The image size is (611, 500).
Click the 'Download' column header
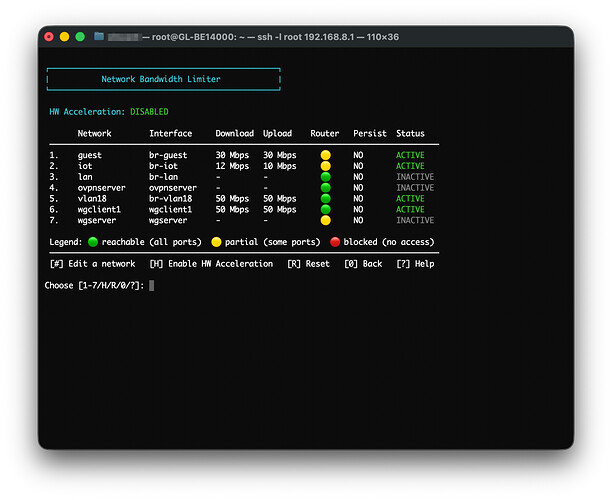235,134
